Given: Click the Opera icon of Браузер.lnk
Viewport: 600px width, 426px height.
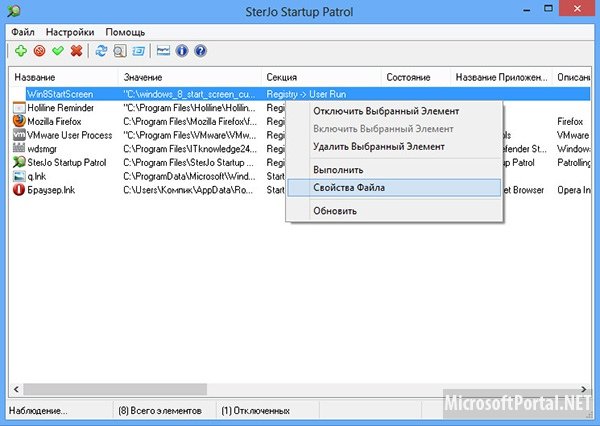Looking at the screenshot, I should pos(19,190).
